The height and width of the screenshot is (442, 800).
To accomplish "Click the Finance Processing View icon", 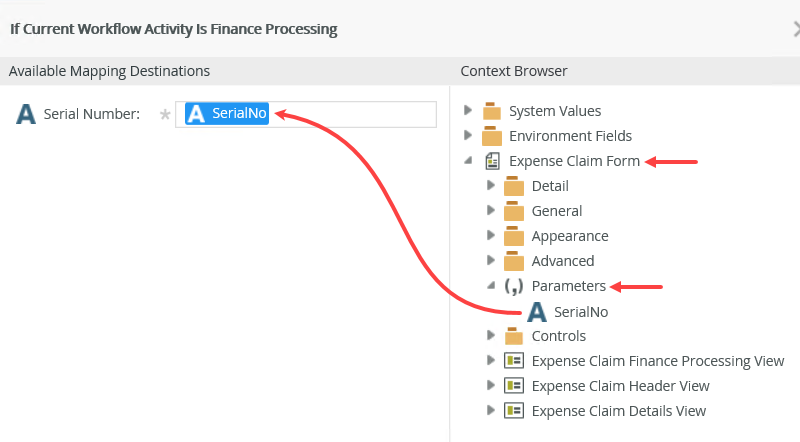I will coord(514,361).
